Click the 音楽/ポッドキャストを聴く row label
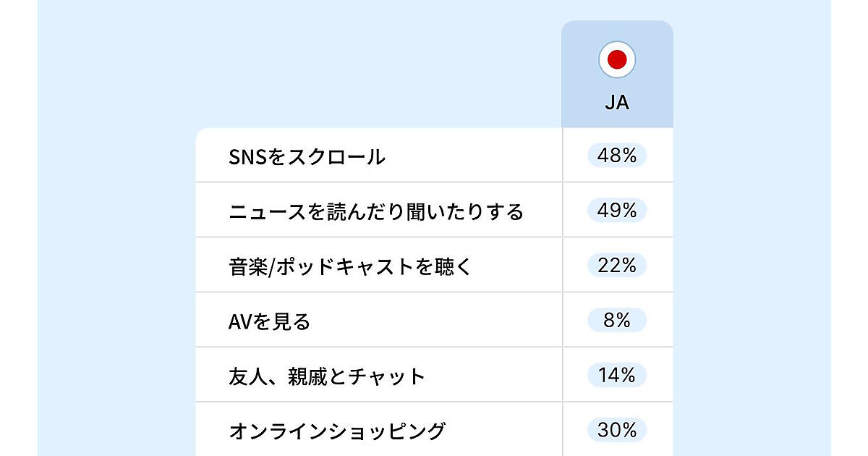The width and height of the screenshot is (868, 456). point(350,266)
